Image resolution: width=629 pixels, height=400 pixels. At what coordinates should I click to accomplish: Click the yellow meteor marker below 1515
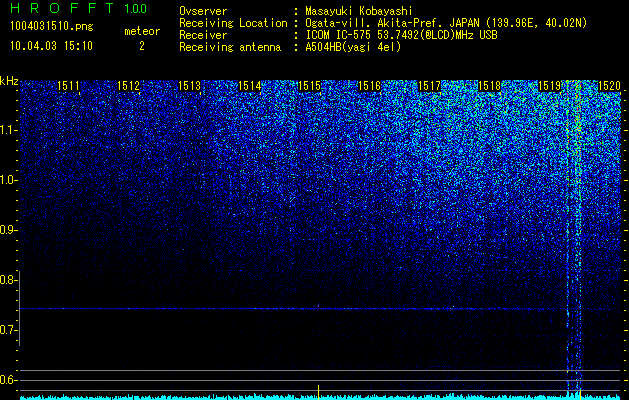tap(319, 392)
